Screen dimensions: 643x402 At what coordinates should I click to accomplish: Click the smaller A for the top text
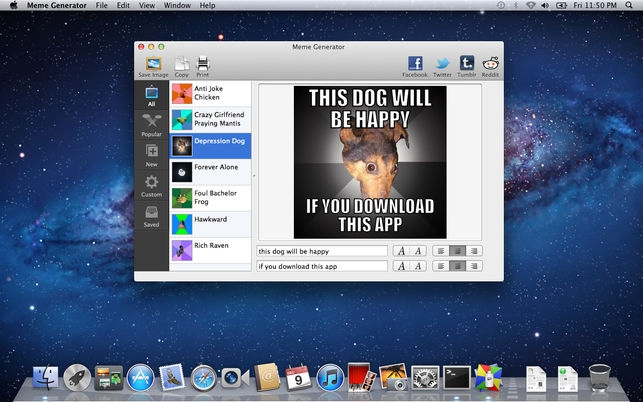click(x=418, y=251)
